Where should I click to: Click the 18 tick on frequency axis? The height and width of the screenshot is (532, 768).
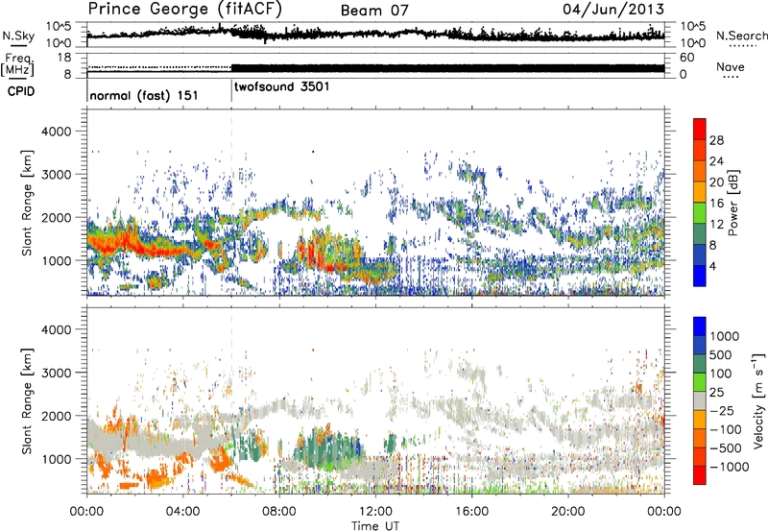tap(63, 58)
